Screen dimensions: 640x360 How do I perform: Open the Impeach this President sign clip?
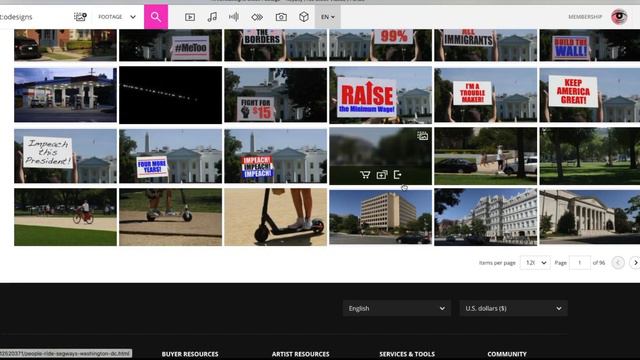coord(65,156)
